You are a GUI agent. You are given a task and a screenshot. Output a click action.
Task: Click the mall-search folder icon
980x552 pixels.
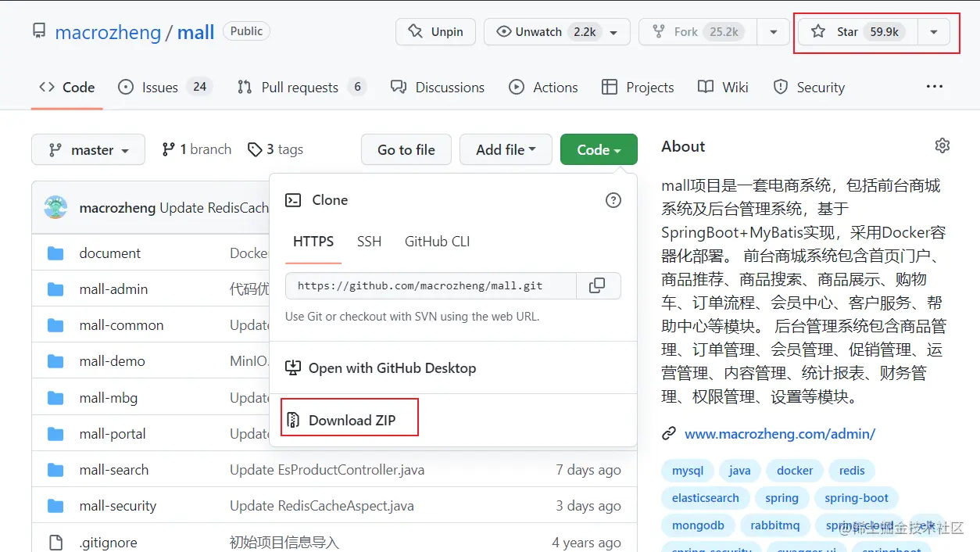(55, 469)
